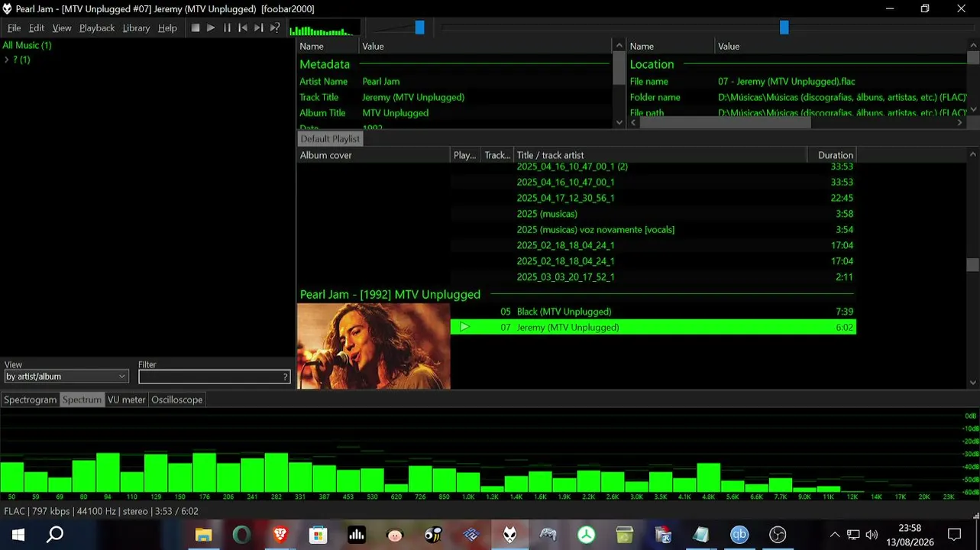
Task: Expand the "? (1)" library tree node
Action: 7,60
